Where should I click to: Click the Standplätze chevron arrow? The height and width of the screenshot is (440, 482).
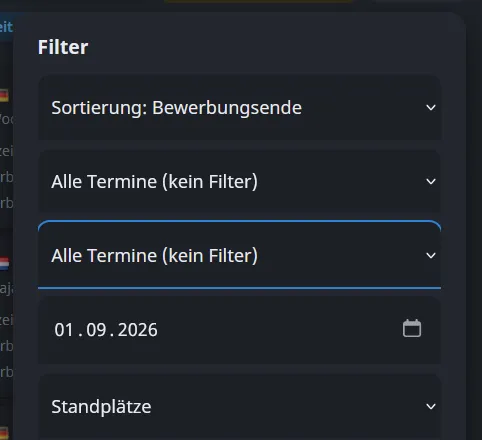[x=431, y=406]
